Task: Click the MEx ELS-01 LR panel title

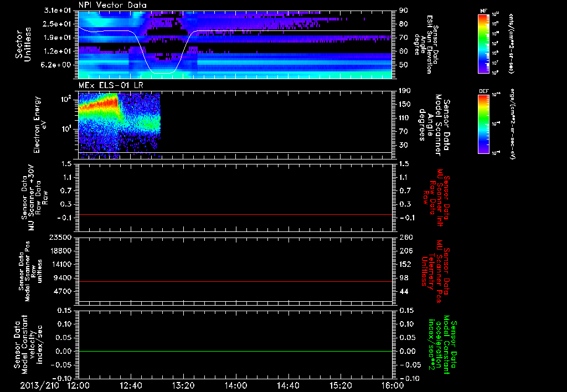Action: point(111,85)
